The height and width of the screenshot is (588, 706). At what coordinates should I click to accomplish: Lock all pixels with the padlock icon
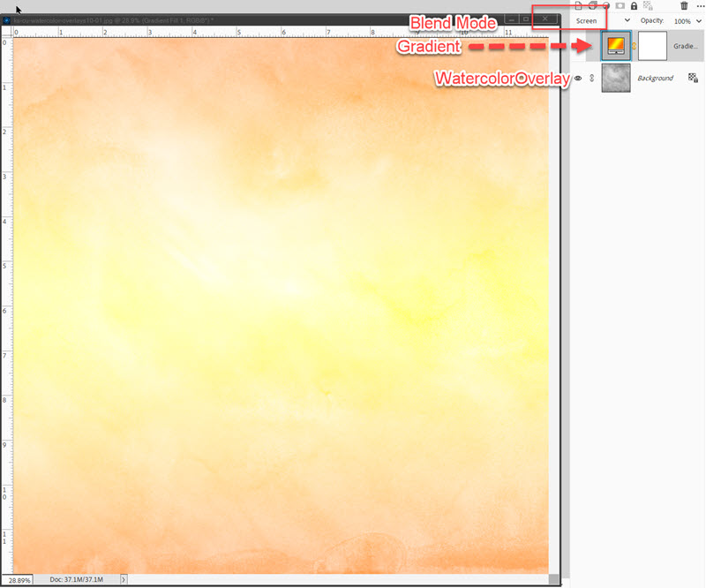tap(634, 5)
